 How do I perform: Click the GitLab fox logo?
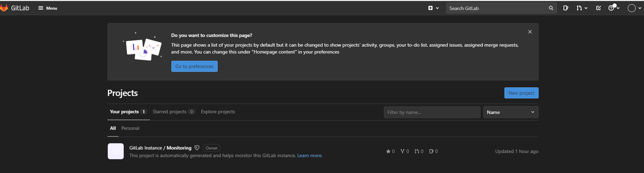point(4,8)
